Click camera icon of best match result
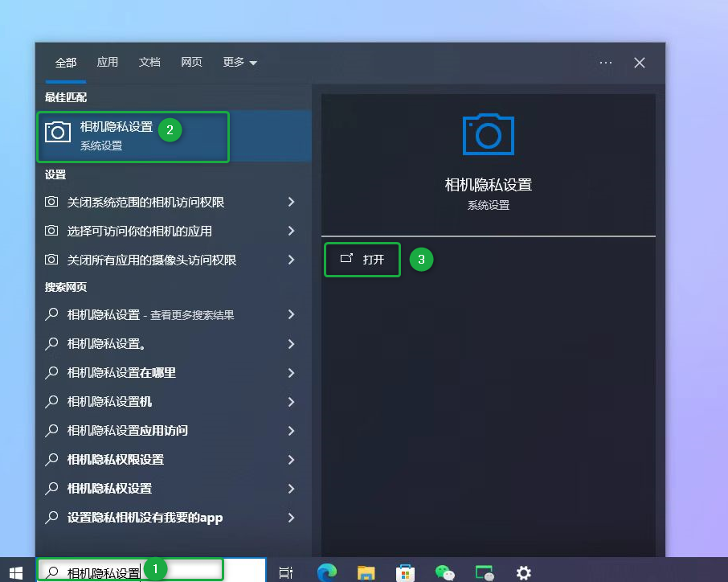 tap(58, 132)
